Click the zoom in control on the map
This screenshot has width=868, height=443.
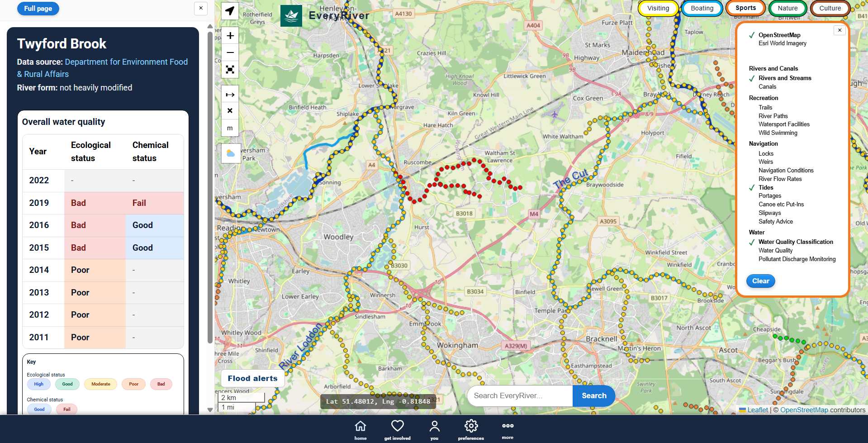(x=230, y=35)
